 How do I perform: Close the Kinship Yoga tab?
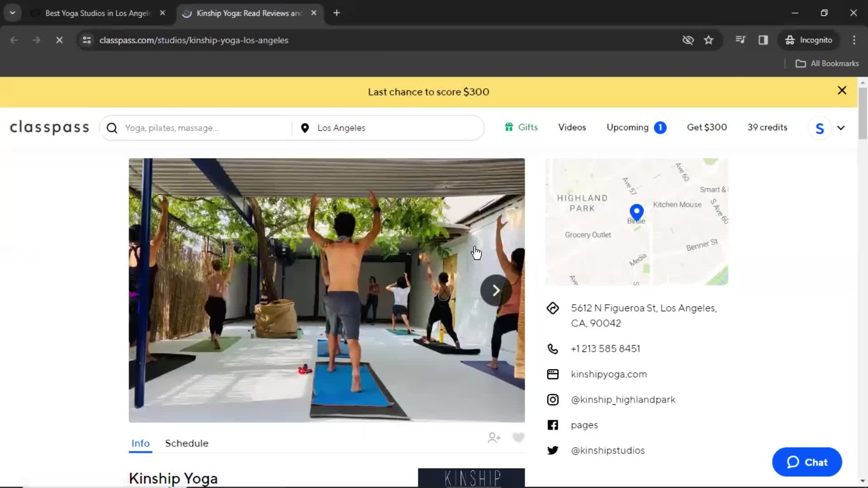(314, 13)
